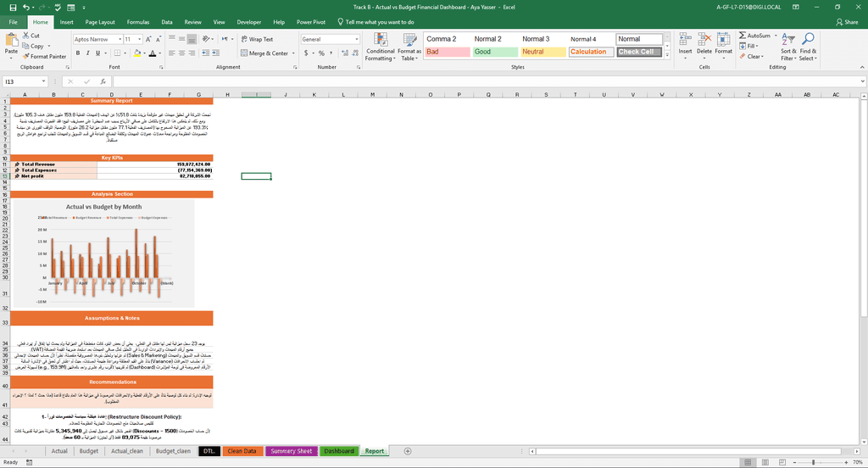The height and width of the screenshot is (468, 868).
Task: Paste clipboard contents
Action: point(11,46)
